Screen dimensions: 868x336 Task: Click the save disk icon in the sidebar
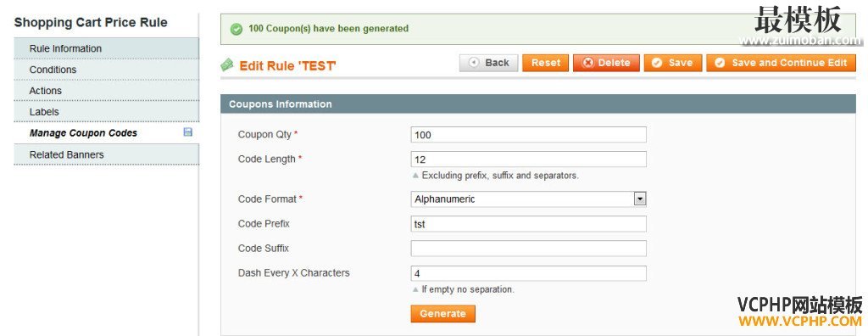coord(187,132)
